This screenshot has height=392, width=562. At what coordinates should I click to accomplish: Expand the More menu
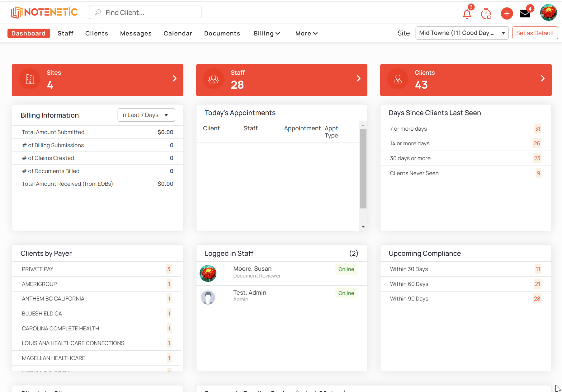[306, 33]
